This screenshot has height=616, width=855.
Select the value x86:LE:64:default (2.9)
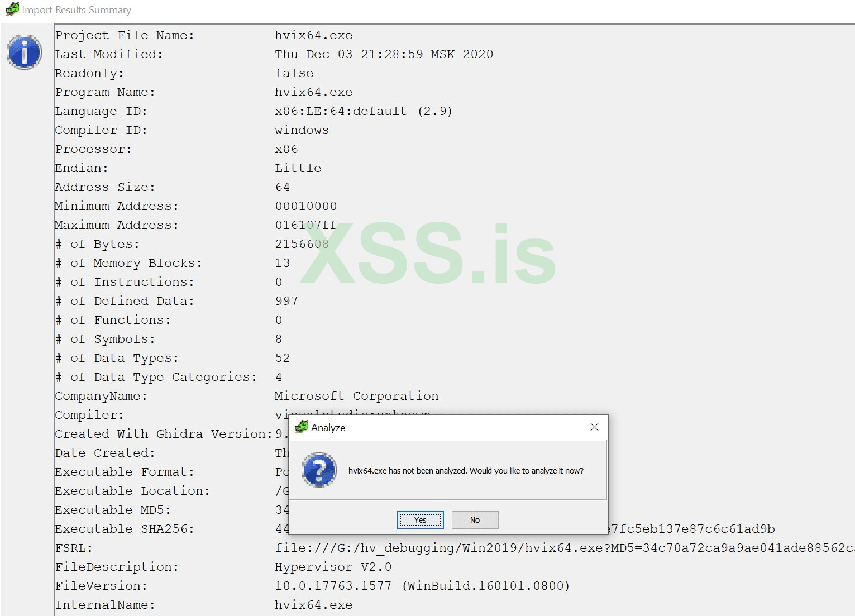364,111
